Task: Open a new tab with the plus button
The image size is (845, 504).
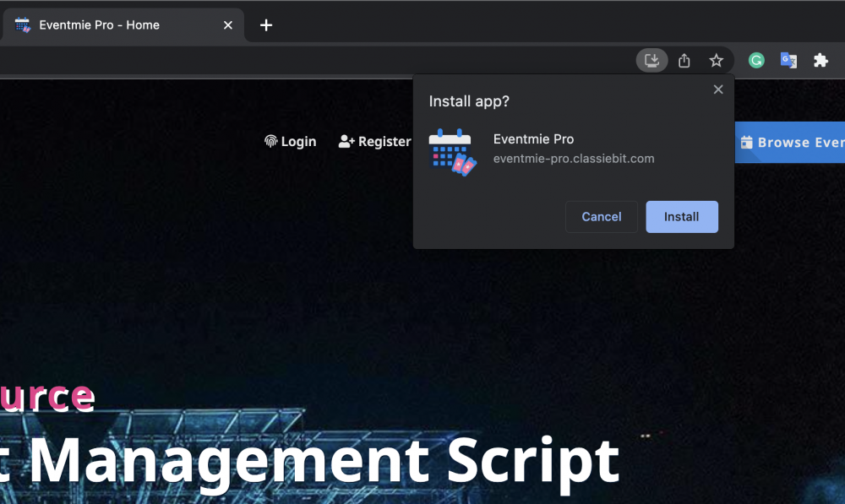Action: (265, 25)
